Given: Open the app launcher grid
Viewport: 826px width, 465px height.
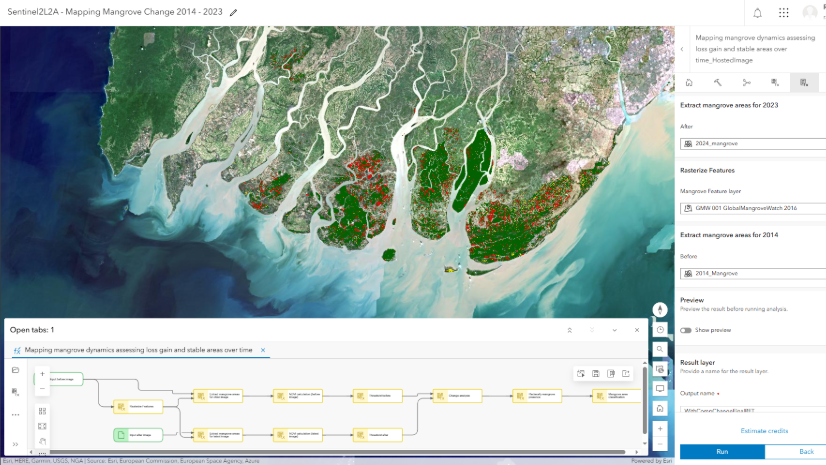Looking at the screenshot, I should point(783,13).
